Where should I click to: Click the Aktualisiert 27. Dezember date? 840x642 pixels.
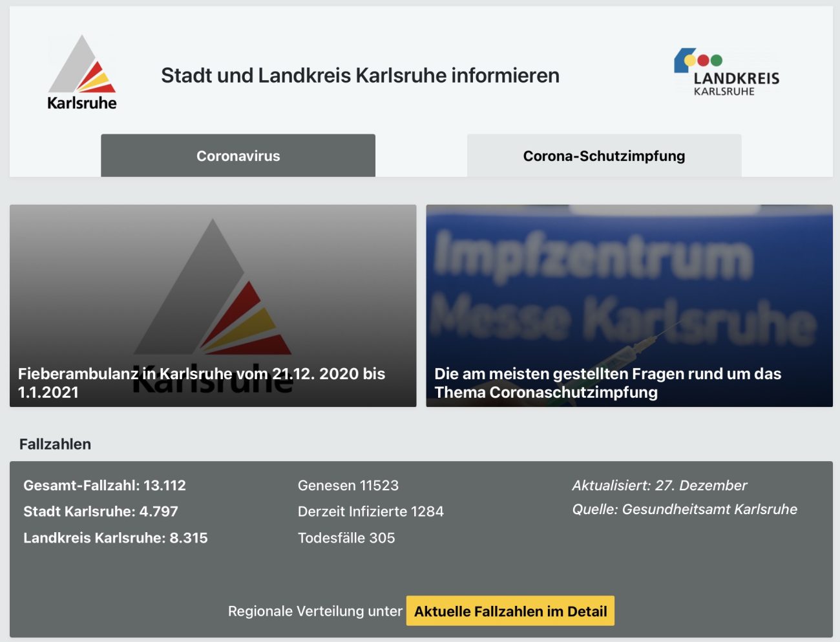(659, 485)
